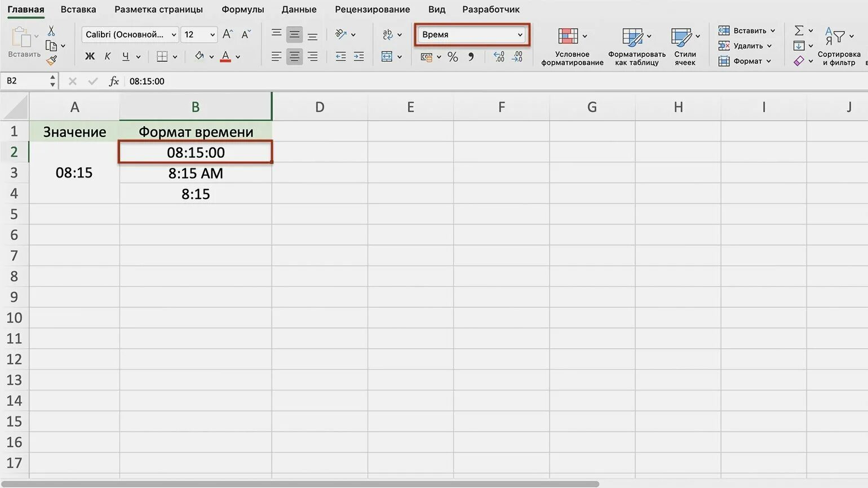
Task: Switch to the Данные tab
Action: click(x=299, y=10)
